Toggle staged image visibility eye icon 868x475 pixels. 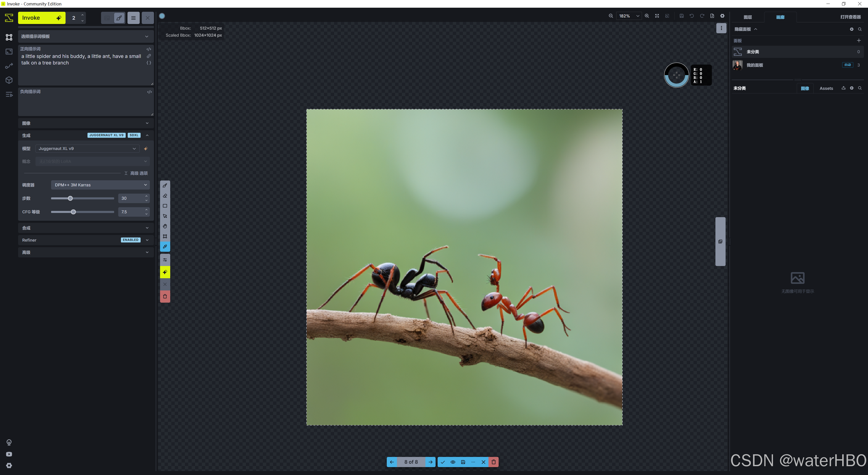453,462
